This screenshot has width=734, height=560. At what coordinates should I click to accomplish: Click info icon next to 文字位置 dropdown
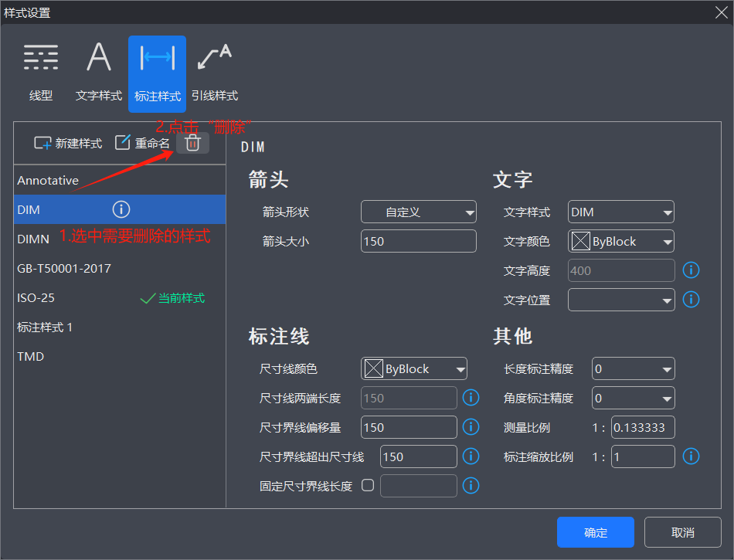pos(691,299)
